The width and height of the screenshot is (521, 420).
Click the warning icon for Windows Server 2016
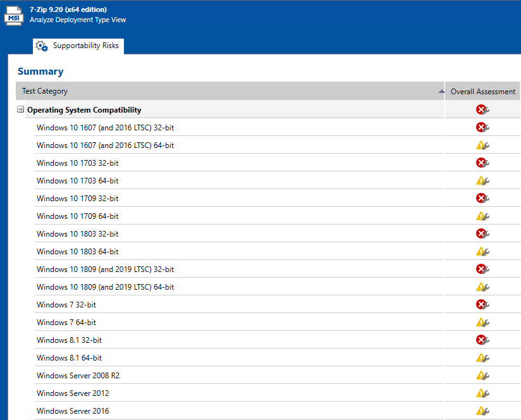tap(482, 411)
